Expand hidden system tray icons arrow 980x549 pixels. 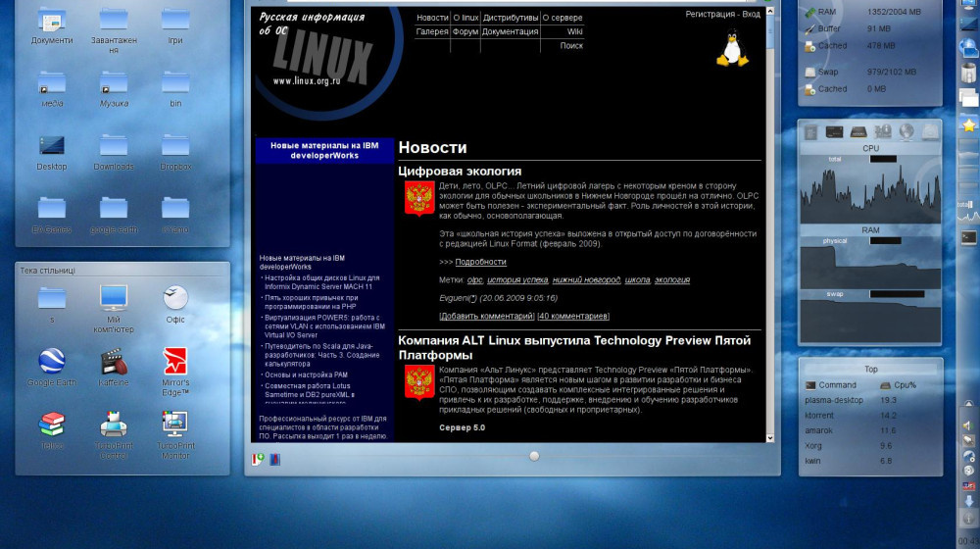tap(969, 404)
